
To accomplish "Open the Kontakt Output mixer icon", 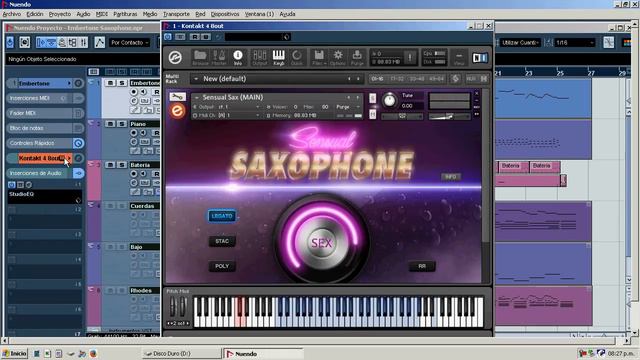I will (260, 57).
